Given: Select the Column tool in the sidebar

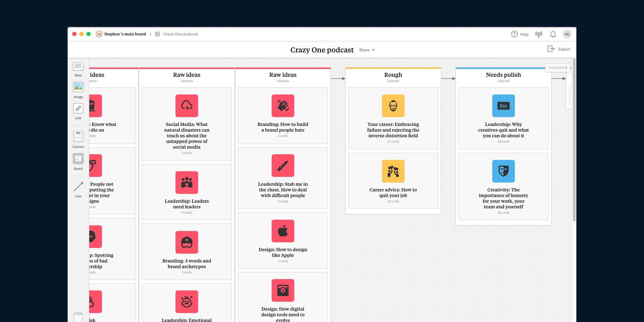Looking at the screenshot, I should click(x=78, y=140).
